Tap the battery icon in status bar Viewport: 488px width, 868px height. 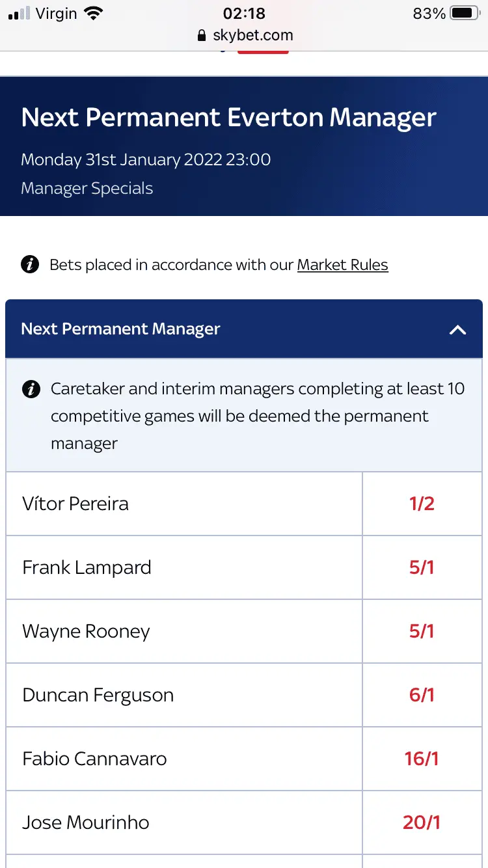point(465,14)
